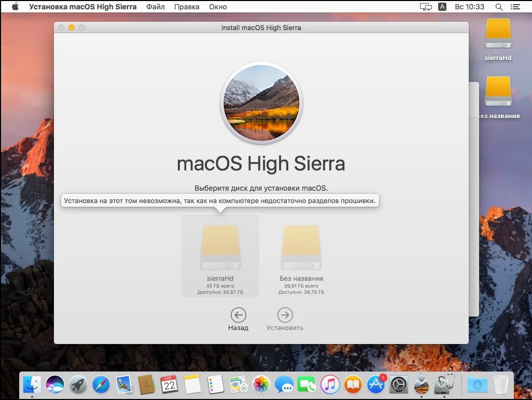The height and width of the screenshot is (400, 532).
Task: Click the High Sierra mountain logo image
Action: [261, 103]
